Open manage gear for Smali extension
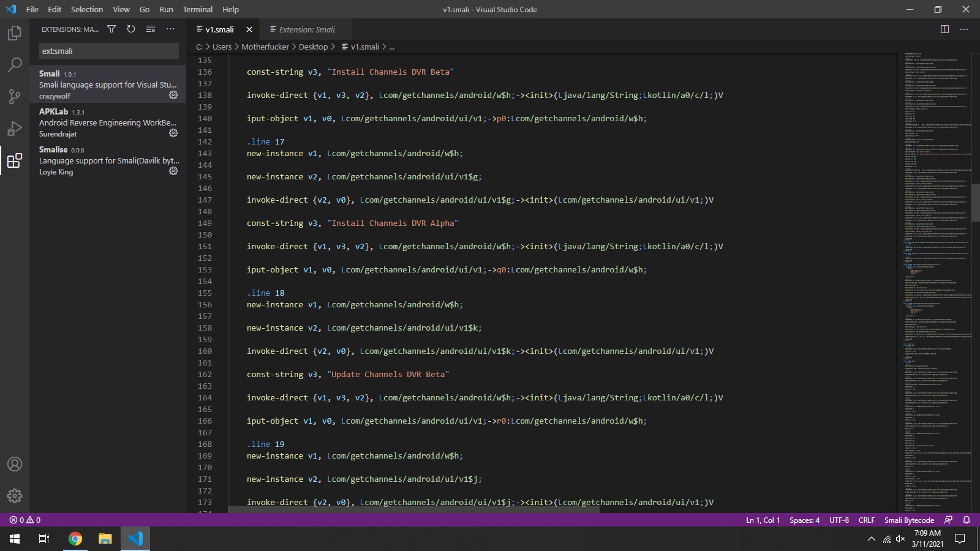Screen dimensions: 980x551 pos(173,96)
